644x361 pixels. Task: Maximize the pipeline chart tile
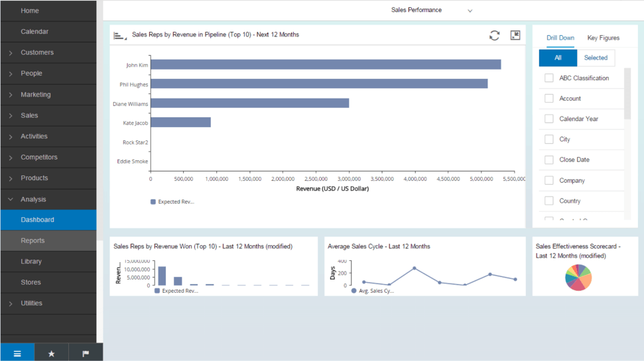click(515, 35)
